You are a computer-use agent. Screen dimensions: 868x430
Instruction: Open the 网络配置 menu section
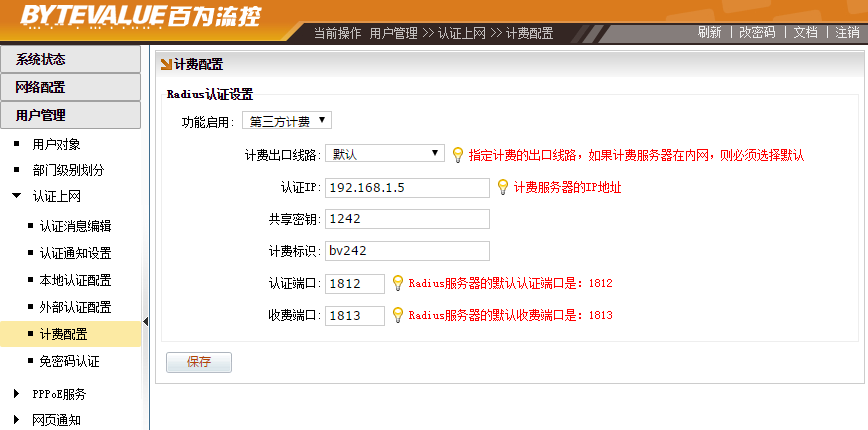pyautogui.click(x=71, y=88)
